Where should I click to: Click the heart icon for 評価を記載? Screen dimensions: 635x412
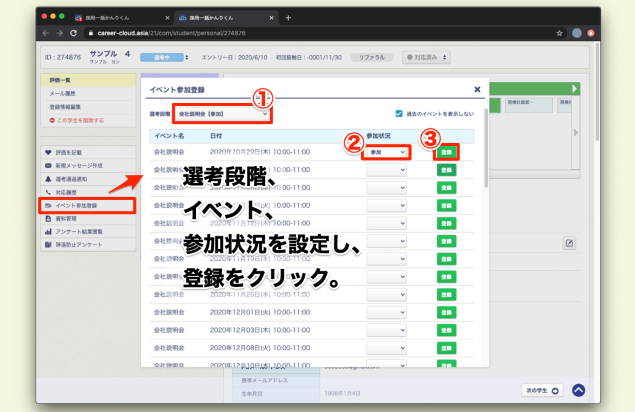[47, 151]
